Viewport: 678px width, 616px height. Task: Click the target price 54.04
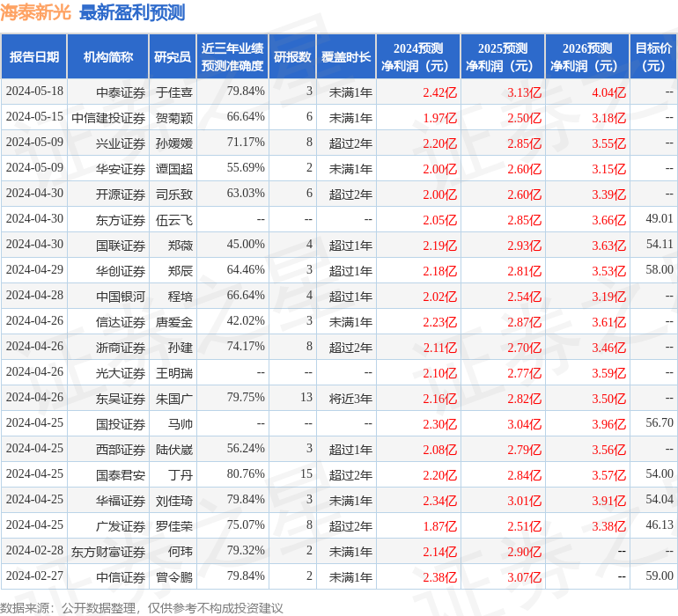click(660, 499)
